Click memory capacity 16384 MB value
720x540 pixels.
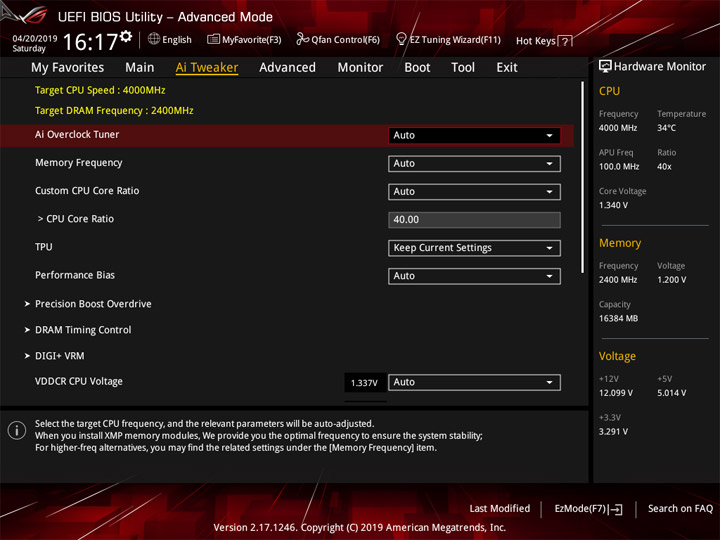coord(618,318)
